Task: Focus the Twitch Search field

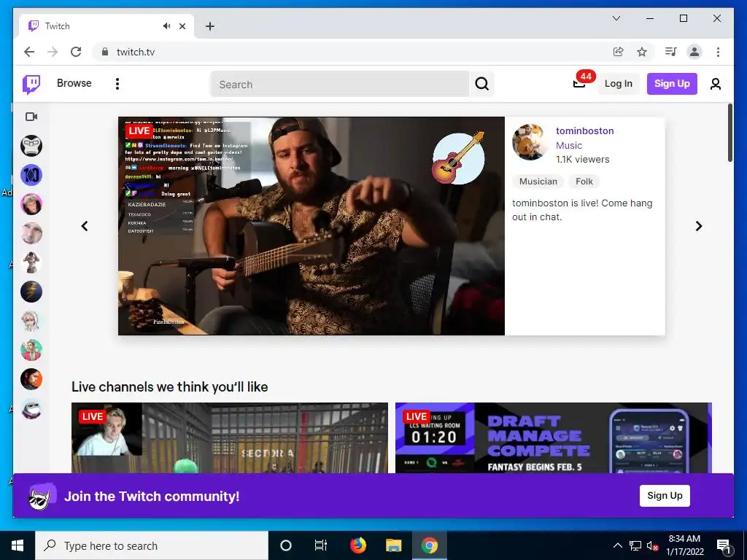Action: coord(340,85)
